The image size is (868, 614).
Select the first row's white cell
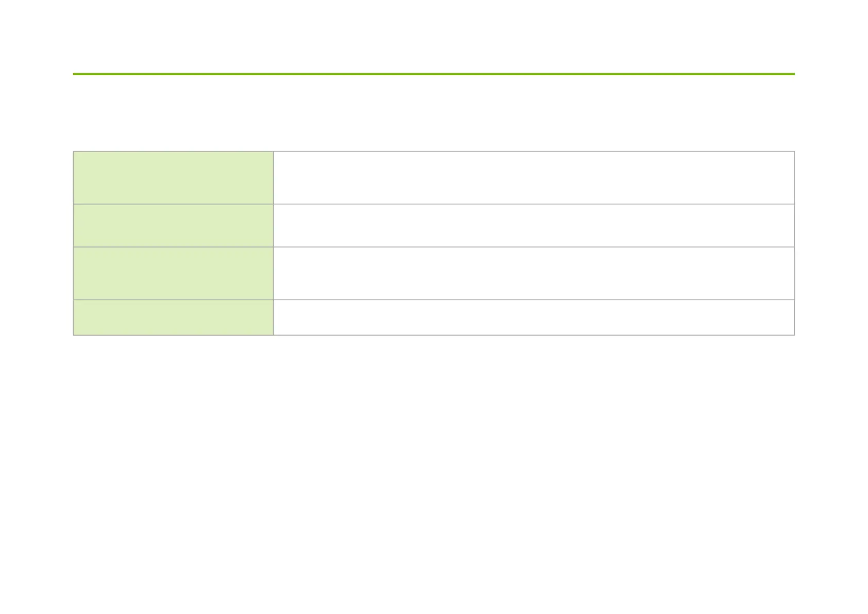point(533,178)
